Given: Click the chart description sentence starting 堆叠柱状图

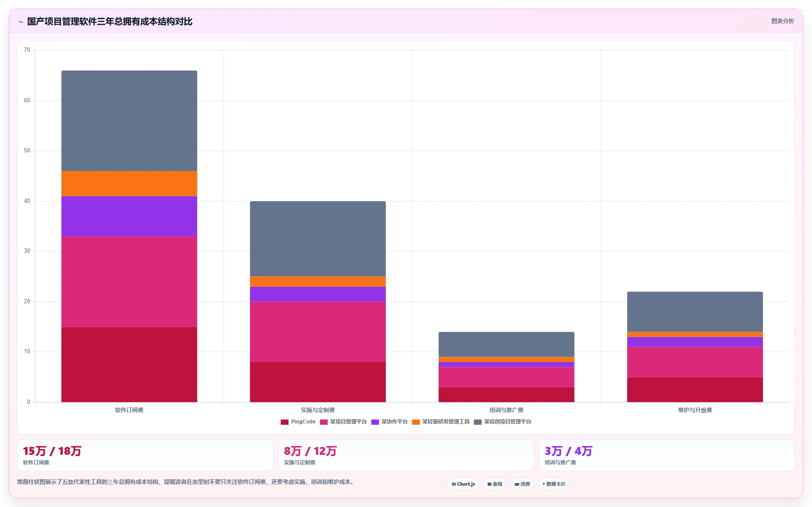Looking at the screenshot, I should click(x=186, y=482).
